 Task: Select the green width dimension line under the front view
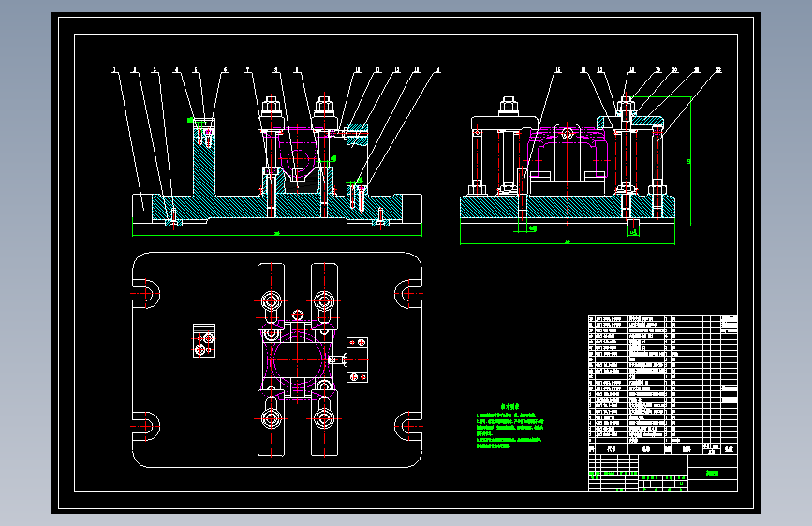[277, 235]
